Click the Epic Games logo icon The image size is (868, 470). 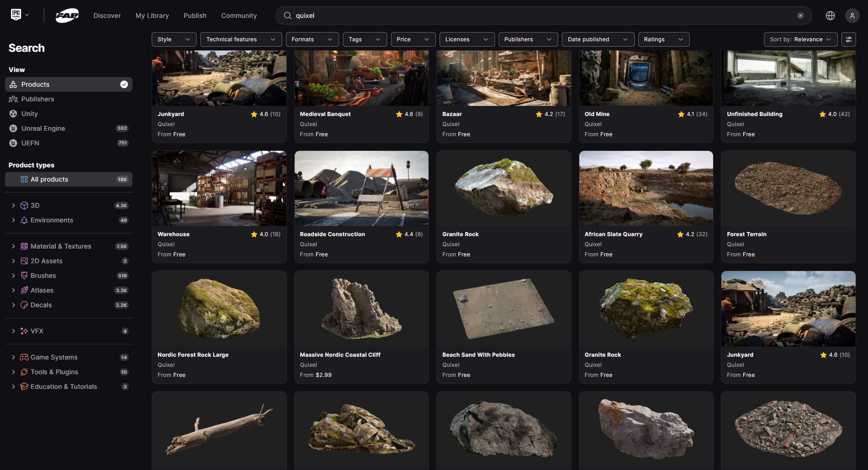coord(16,15)
